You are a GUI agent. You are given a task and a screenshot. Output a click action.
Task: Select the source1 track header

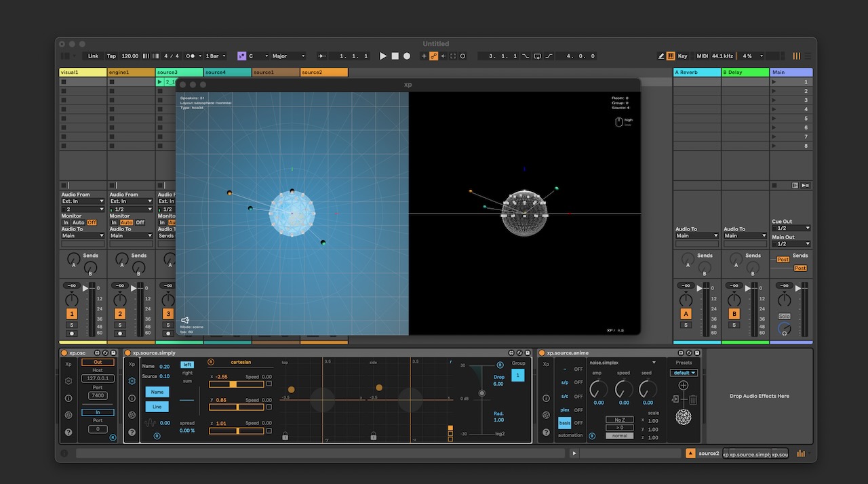(275, 73)
